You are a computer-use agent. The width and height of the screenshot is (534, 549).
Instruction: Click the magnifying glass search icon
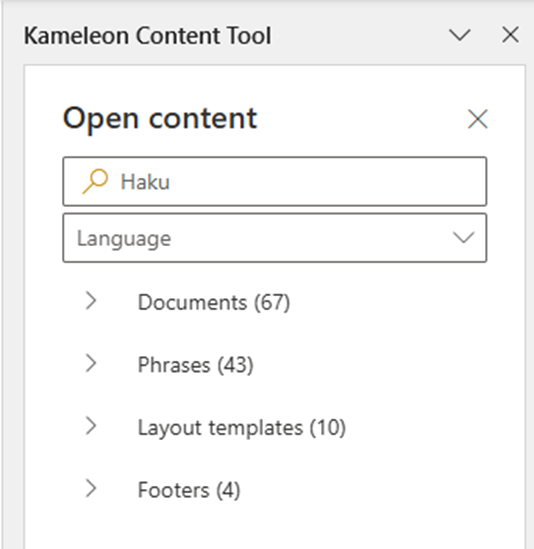pyautogui.click(x=95, y=181)
